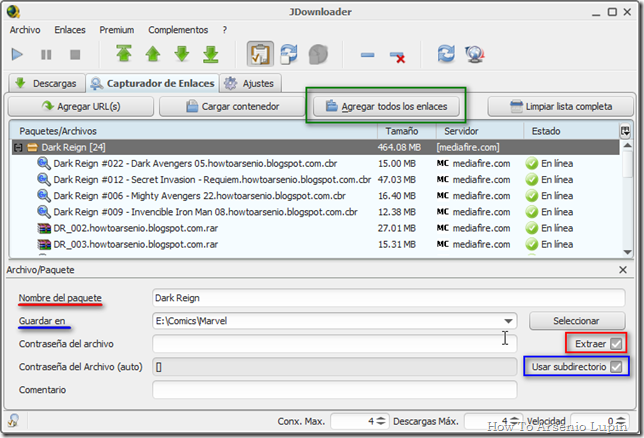
Task: Collapse the Dark Reign [24] package
Action: tap(18, 147)
